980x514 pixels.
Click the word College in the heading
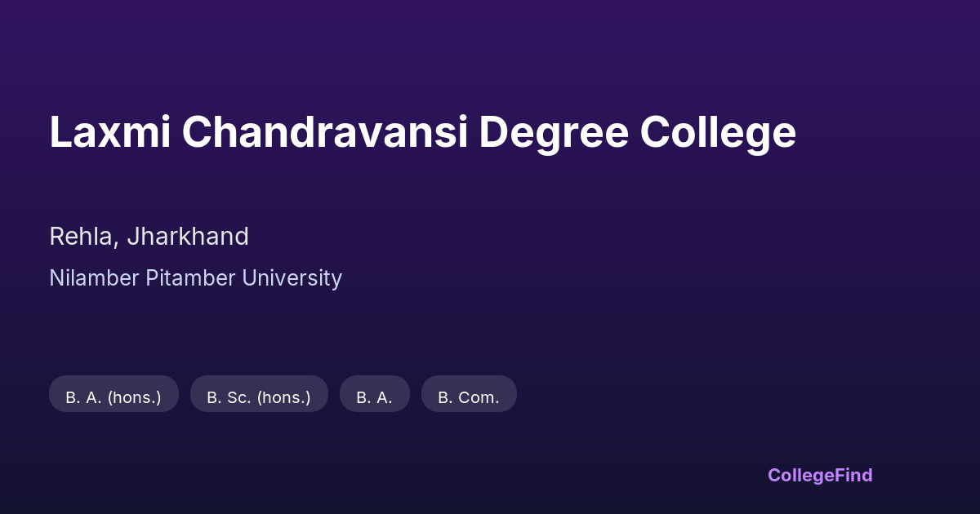[718, 132]
